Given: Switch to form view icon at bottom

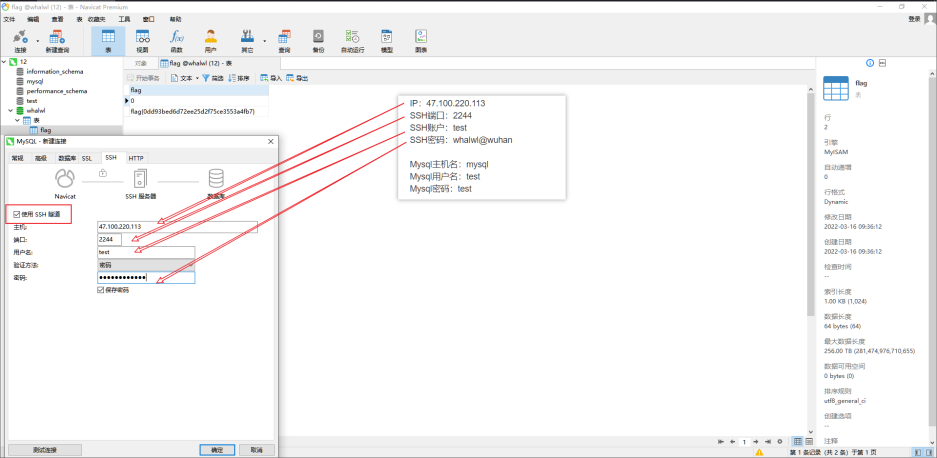Looking at the screenshot, I should [x=809, y=441].
